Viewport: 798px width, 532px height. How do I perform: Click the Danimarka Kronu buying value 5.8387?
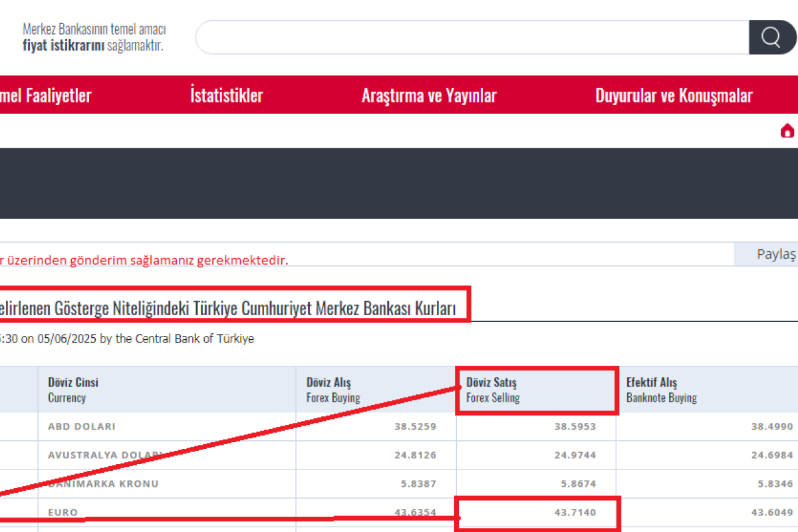point(418,484)
